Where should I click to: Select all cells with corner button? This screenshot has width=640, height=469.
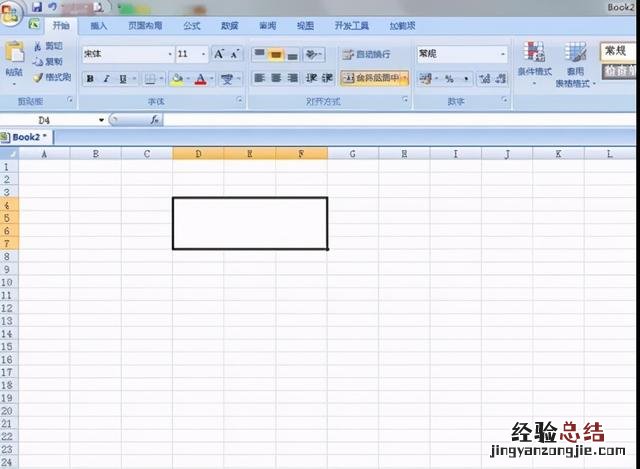click(x=9, y=153)
